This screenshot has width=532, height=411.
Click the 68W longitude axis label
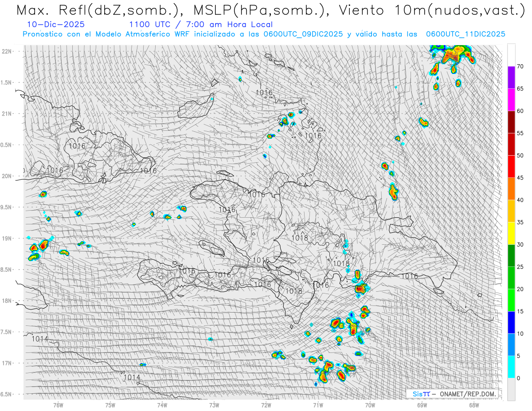point(474,405)
